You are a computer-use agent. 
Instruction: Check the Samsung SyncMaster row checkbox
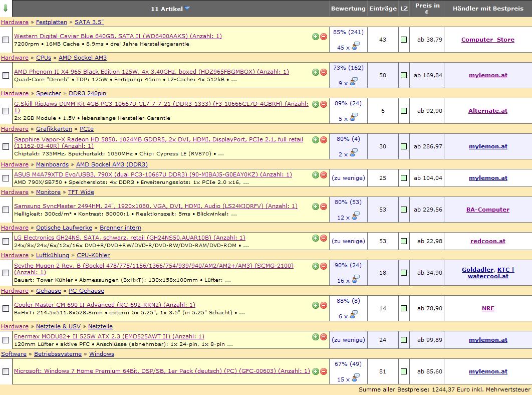pyautogui.click(x=6, y=210)
